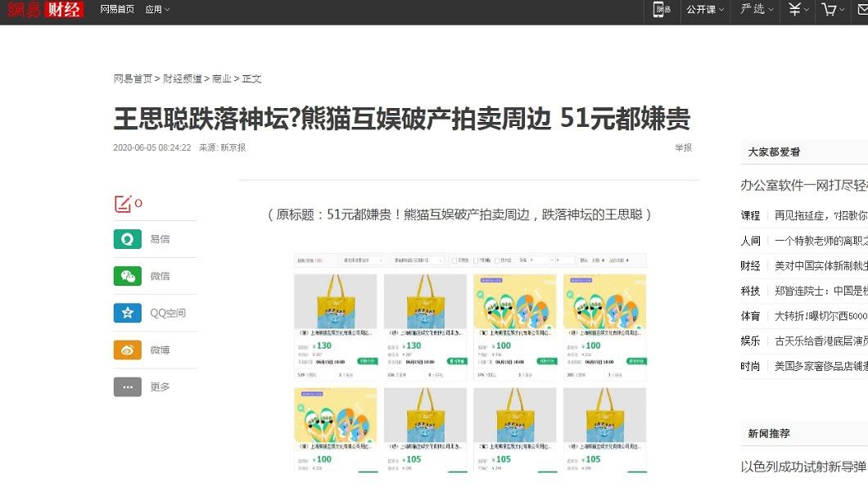Share to 微博 Weibo icon
This screenshot has height=488, width=868.
[x=127, y=350]
